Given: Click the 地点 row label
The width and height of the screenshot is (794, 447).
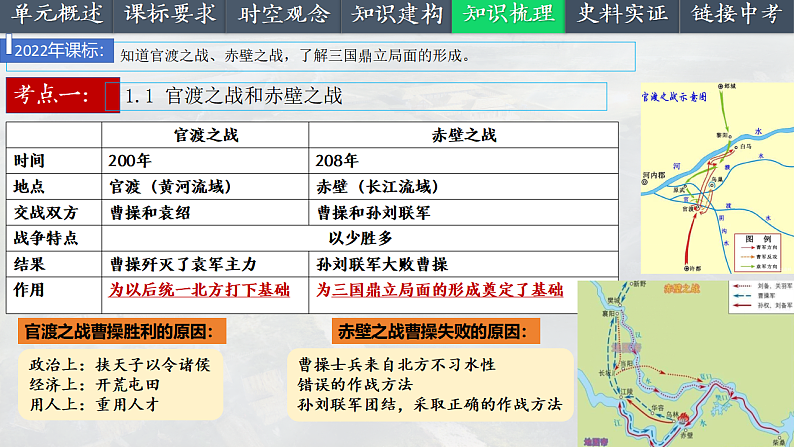Looking at the screenshot, I should click(x=54, y=186).
